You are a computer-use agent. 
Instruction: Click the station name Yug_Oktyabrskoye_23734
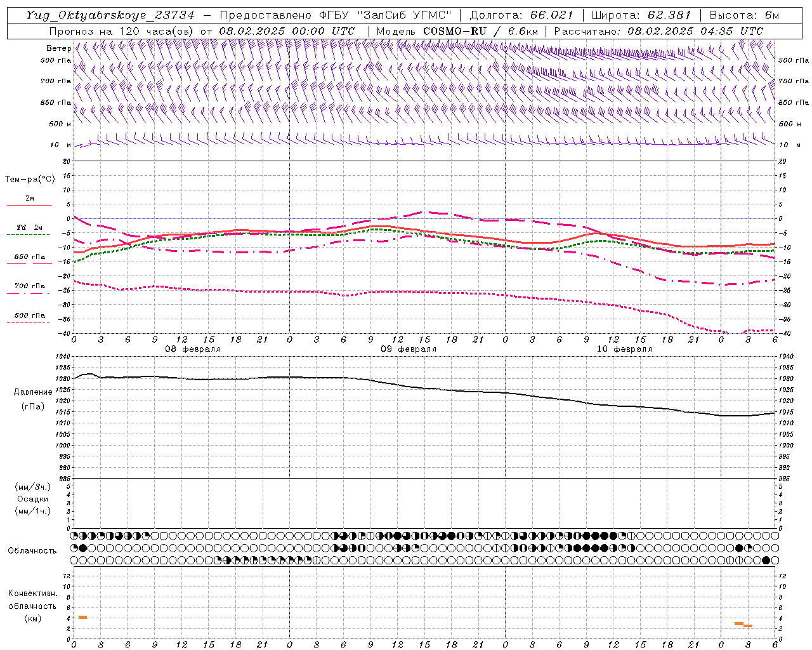point(110,15)
